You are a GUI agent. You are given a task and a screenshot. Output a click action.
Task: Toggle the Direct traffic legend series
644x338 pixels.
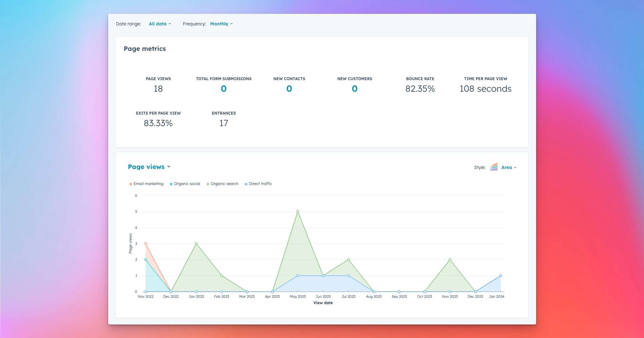pyautogui.click(x=258, y=184)
